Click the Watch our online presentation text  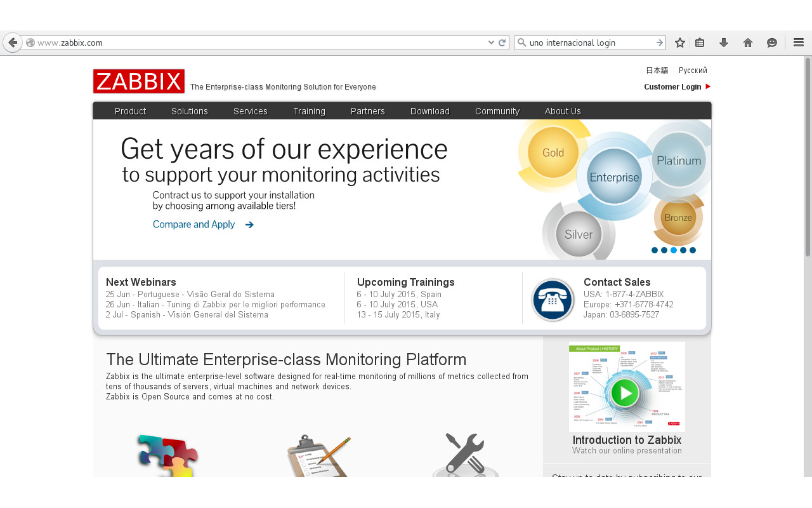(627, 451)
